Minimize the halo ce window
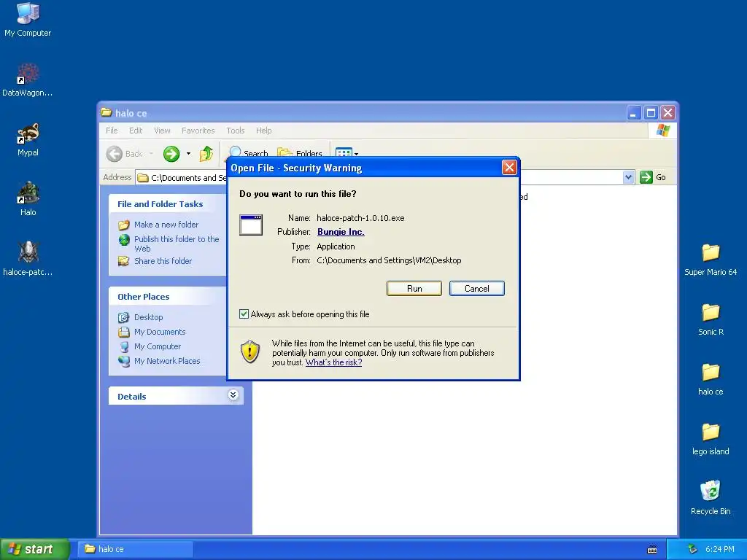The width and height of the screenshot is (747, 560). (x=634, y=113)
